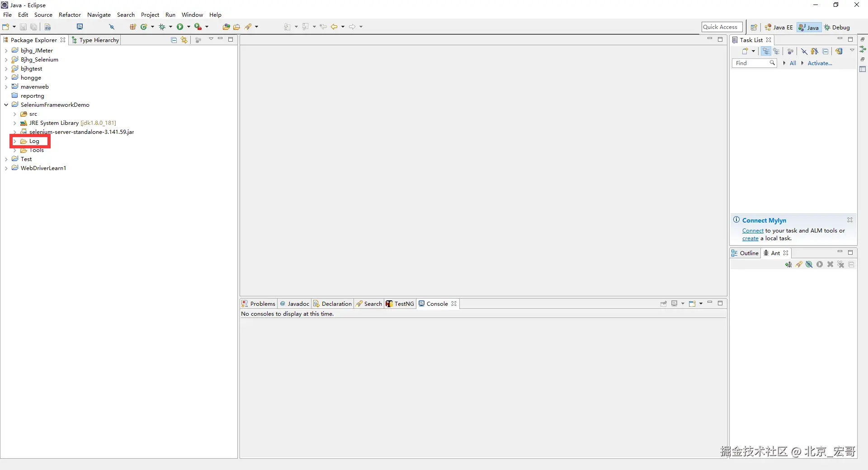The image size is (868, 470).
Task: Click the Back navigation yellow arrow
Action: coord(334,27)
